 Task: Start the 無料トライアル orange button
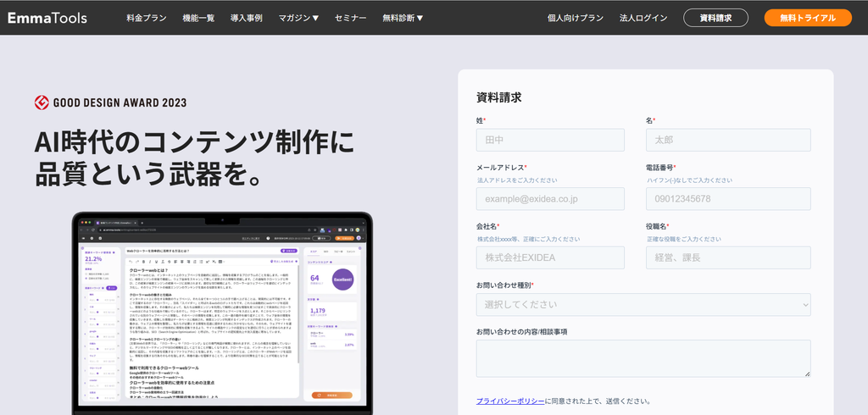(808, 18)
